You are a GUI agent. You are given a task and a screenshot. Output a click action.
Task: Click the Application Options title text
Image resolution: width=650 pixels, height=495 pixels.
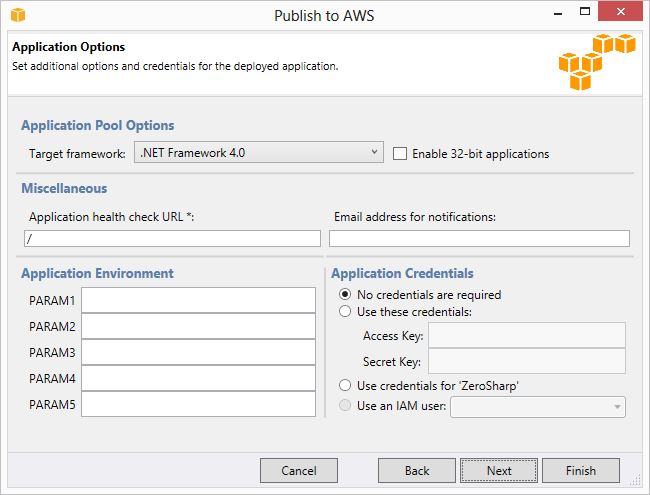pyautogui.click(x=68, y=47)
